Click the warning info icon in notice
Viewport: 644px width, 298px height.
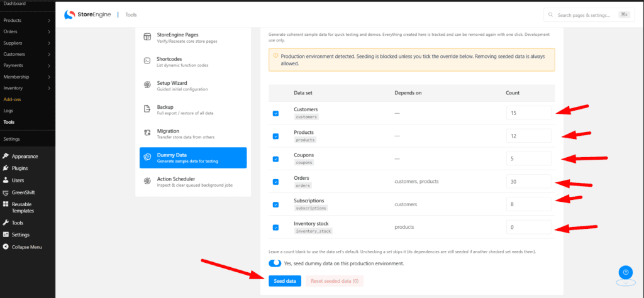click(275, 55)
